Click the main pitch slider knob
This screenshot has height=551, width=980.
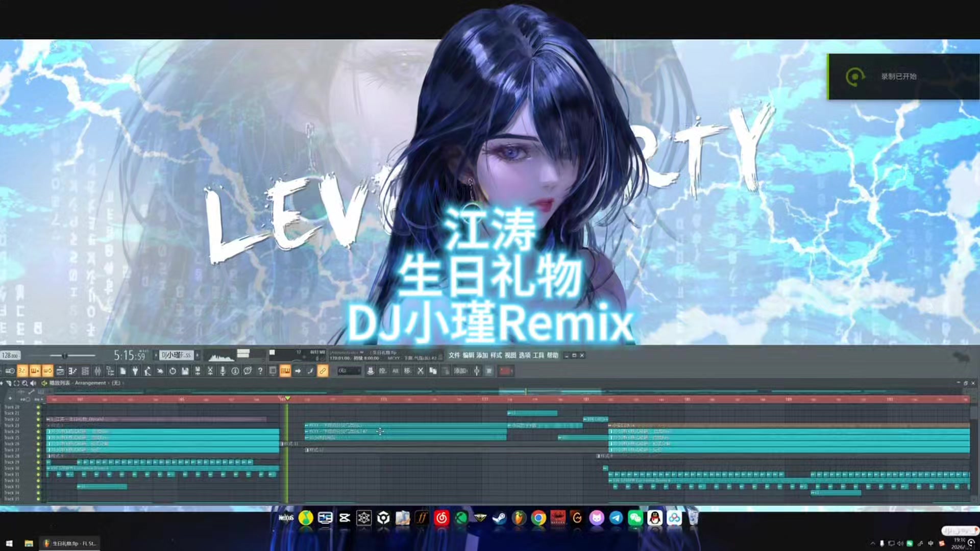coord(64,356)
